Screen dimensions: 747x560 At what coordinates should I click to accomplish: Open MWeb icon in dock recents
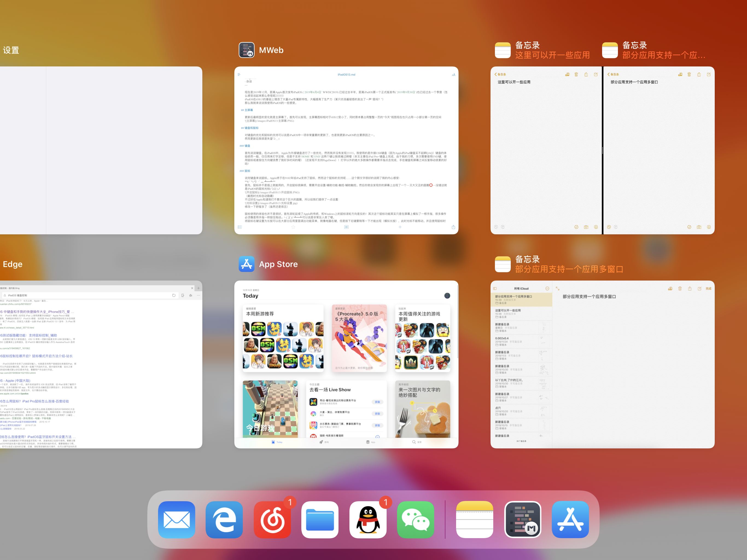523,519
